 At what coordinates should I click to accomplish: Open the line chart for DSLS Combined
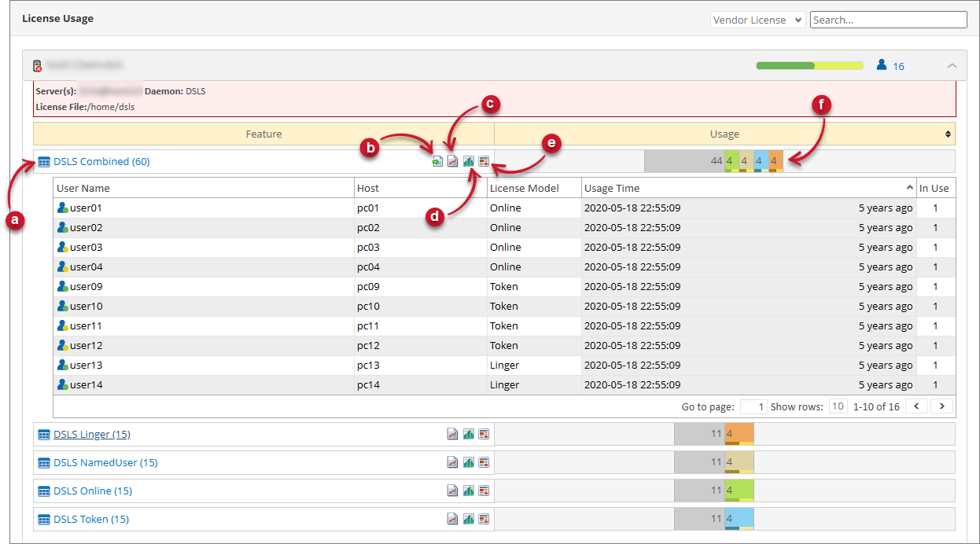coord(452,161)
